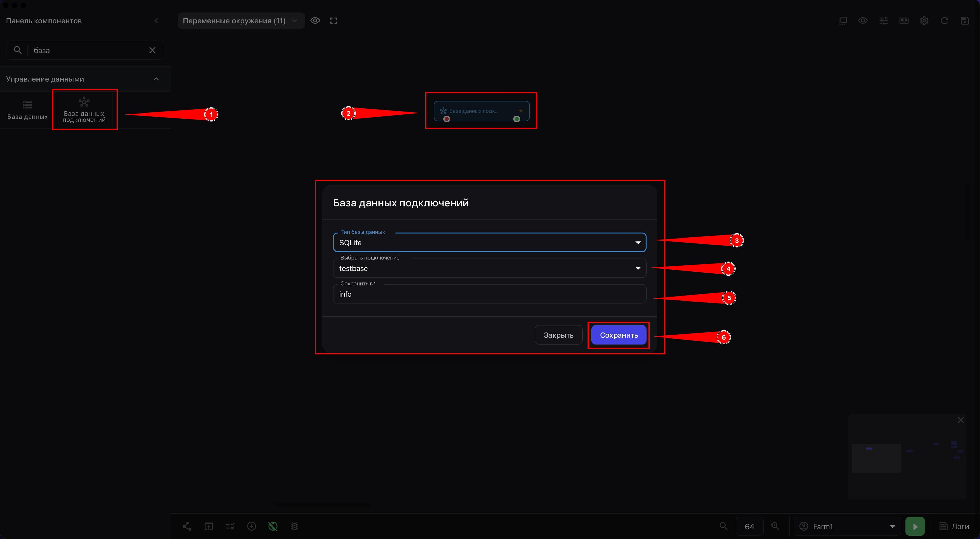The image size is (980, 539).
Task: Open the Farm1 profile dropdown
Action: pos(848,527)
